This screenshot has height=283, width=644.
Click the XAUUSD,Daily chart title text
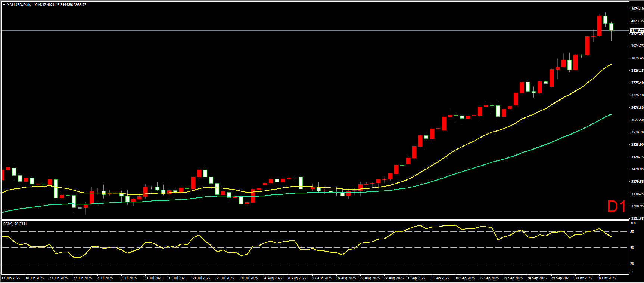coord(19,5)
